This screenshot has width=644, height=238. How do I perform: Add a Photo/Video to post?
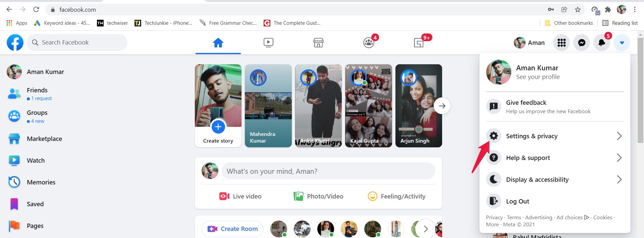[x=318, y=196]
